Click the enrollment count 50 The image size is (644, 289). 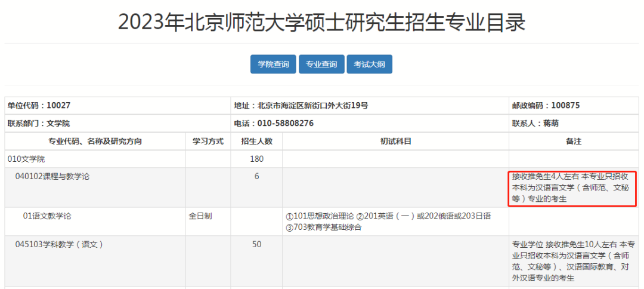click(256, 245)
